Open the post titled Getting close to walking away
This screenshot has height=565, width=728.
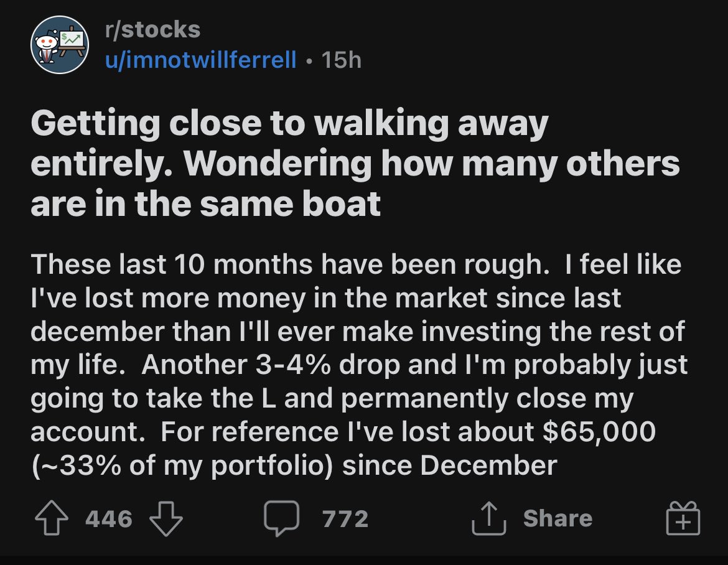coord(355,164)
